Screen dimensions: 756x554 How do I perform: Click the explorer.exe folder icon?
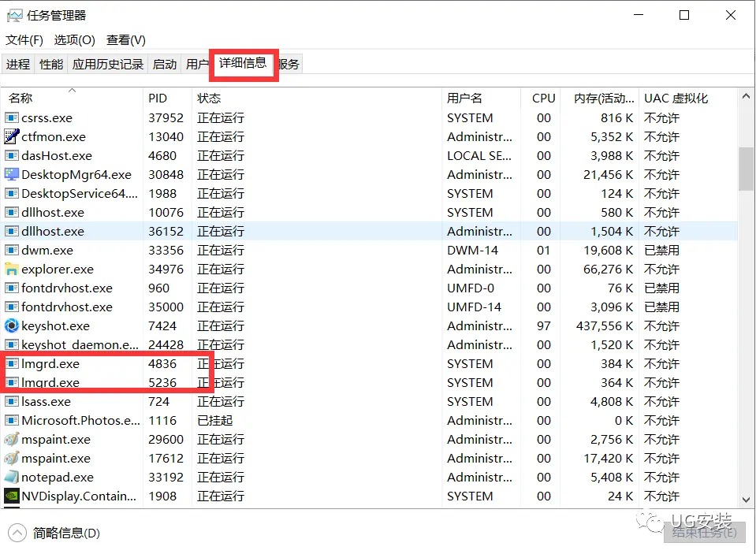(x=12, y=269)
